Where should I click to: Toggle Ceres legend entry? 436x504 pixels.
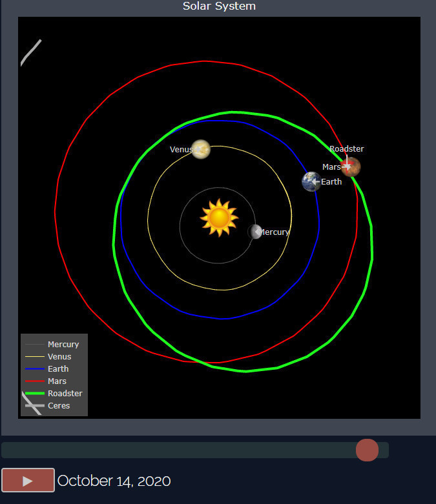[x=58, y=406]
